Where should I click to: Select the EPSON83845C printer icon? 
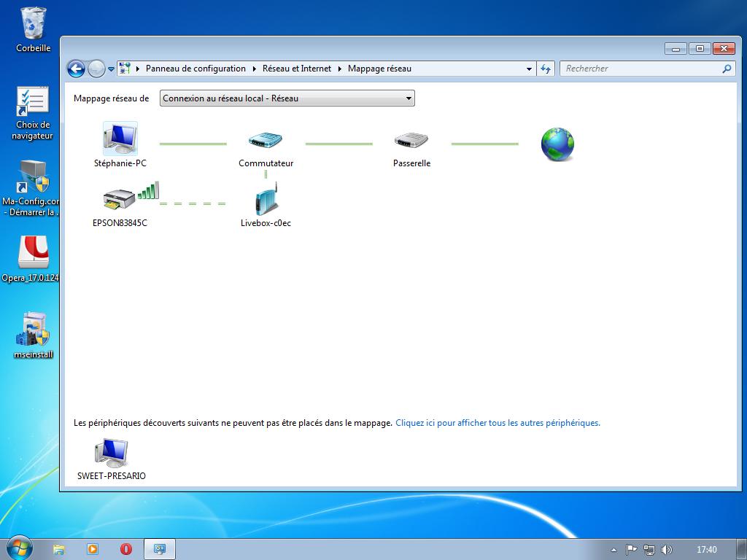point(119,199)
